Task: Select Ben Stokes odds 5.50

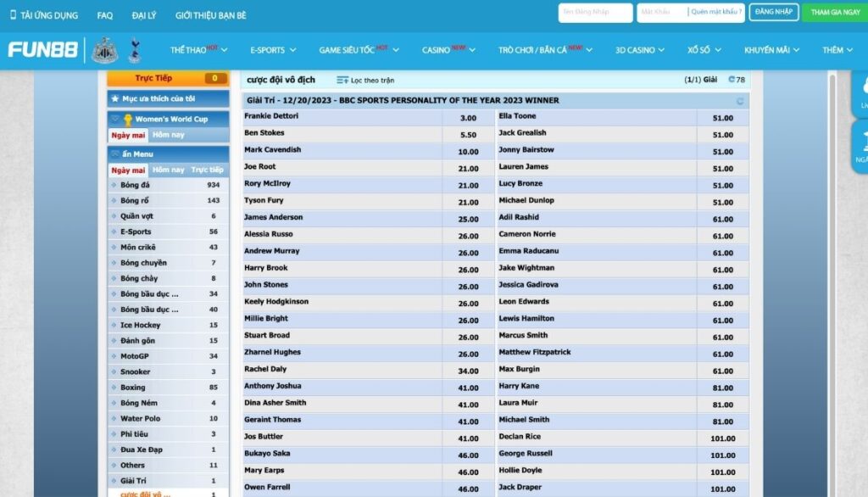Action: click(x=468, y=135)
